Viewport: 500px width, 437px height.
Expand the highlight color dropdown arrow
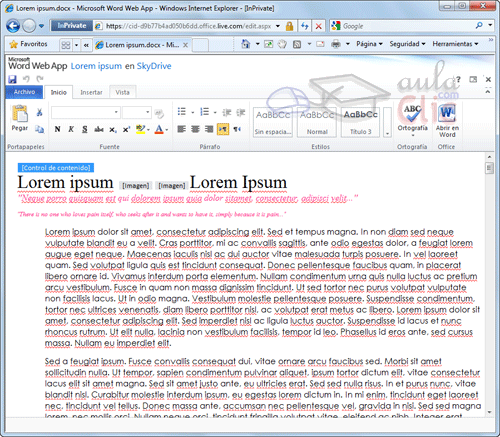[149, 130]
